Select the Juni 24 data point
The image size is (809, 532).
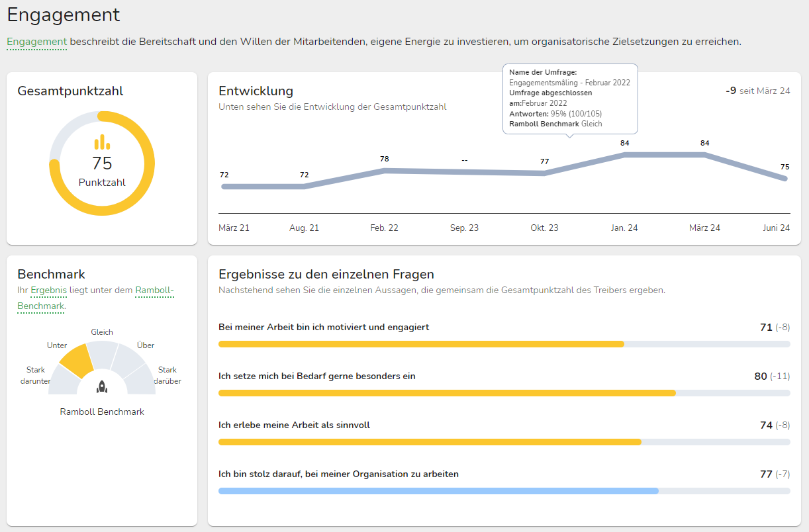pos(785,179)
